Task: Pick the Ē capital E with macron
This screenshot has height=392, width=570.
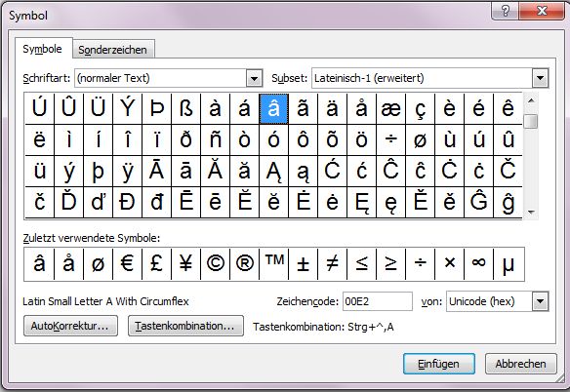Action: 185,203
